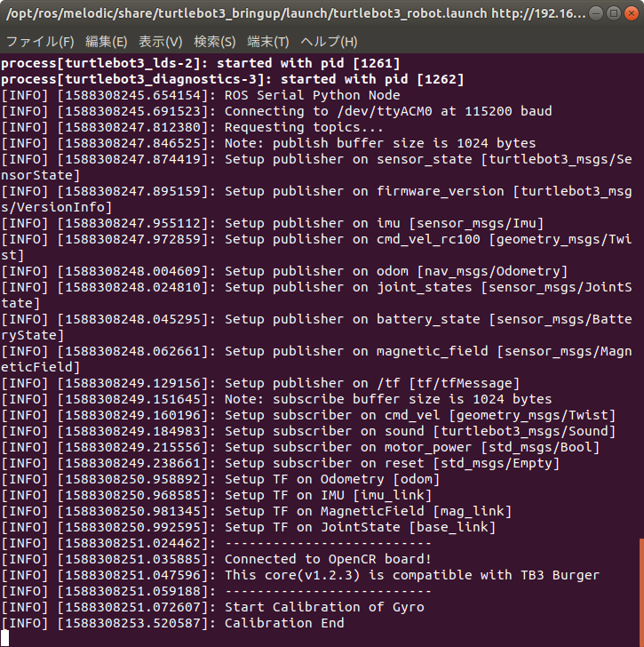Open the ファイル(F) menu

[40, 42]
